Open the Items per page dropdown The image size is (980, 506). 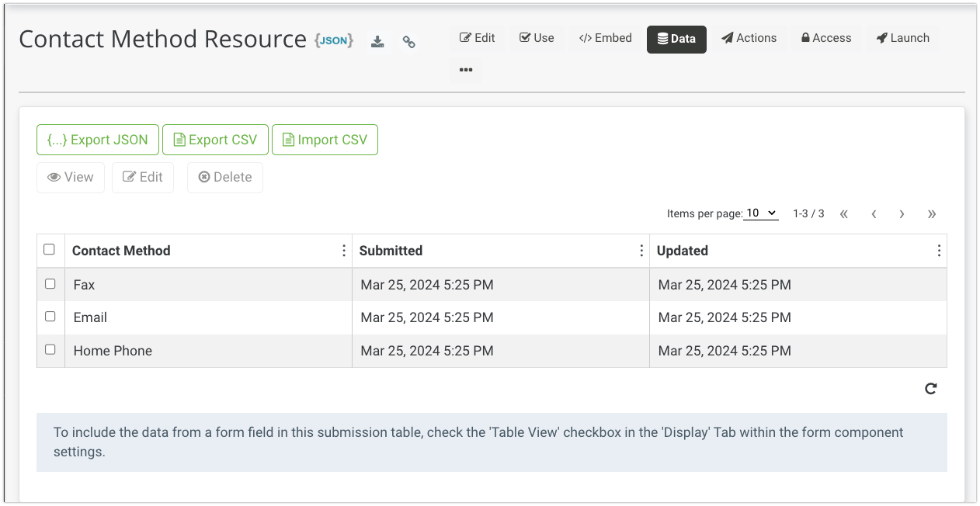tap(761, 213)
